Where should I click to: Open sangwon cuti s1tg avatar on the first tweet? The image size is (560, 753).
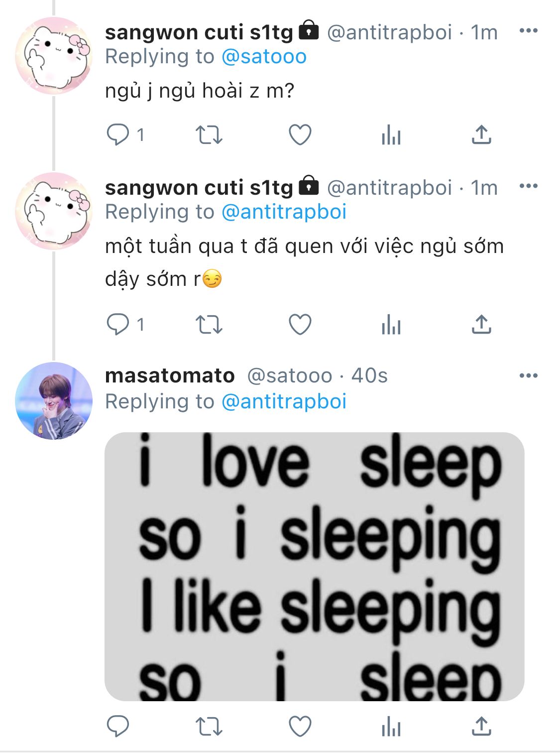(x=54, y=56)
